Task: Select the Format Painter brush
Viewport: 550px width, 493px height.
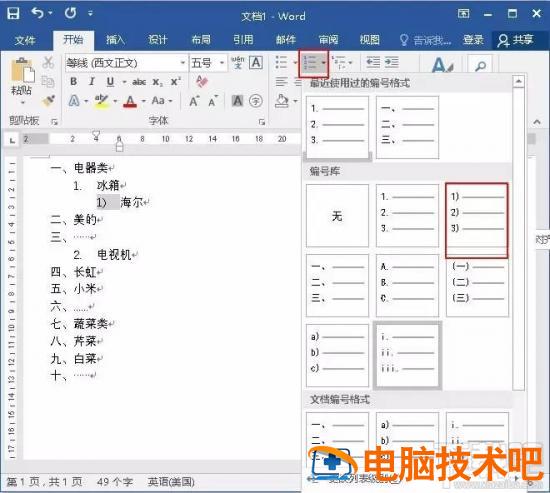Action: 48,101
